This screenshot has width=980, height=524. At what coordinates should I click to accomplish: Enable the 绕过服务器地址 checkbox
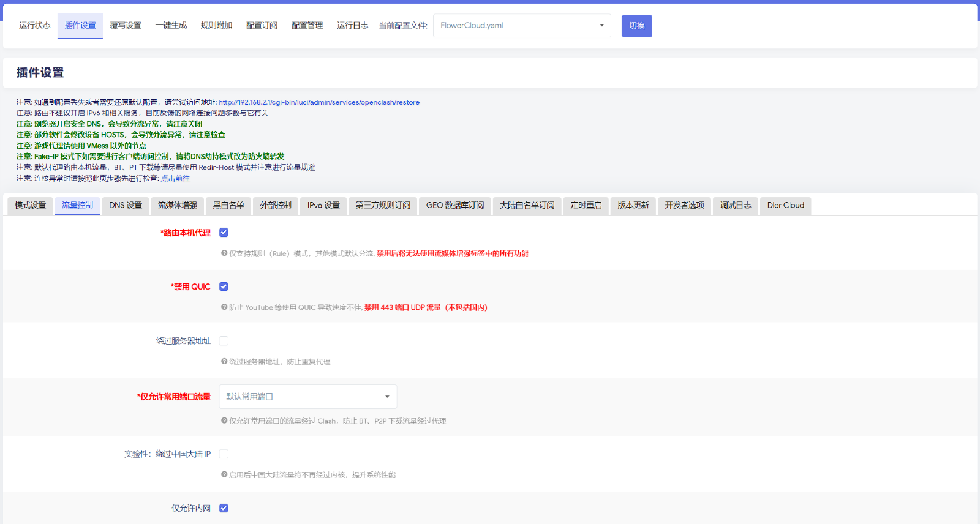[x=224, y=341]
